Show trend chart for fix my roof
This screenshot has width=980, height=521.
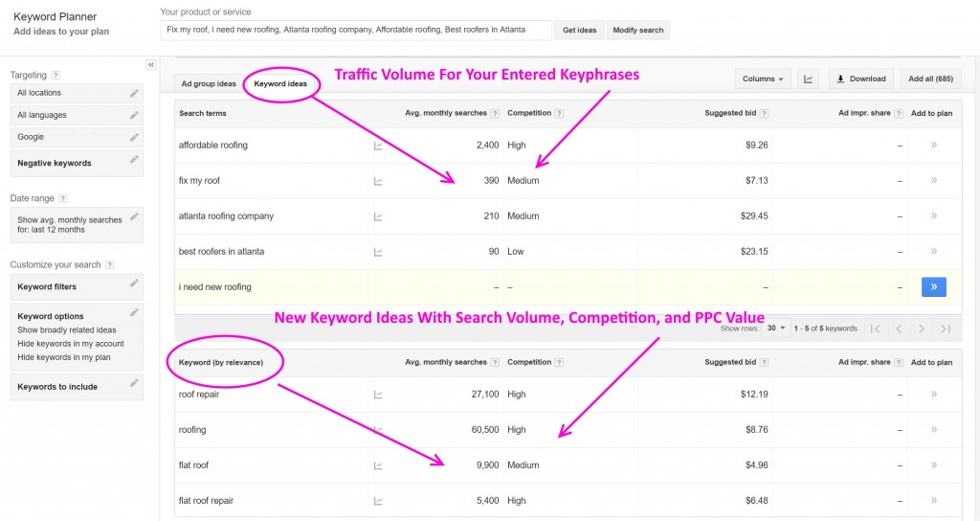[x=378, y=181]
